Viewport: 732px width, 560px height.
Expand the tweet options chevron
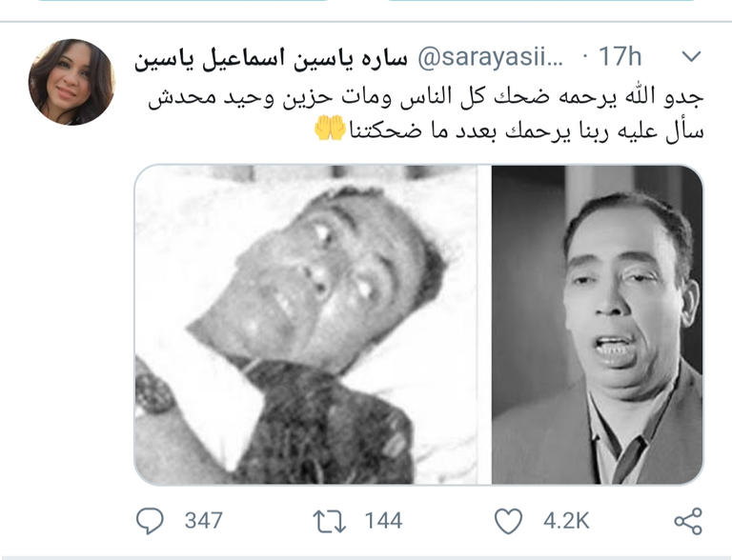tap(691, 57)
